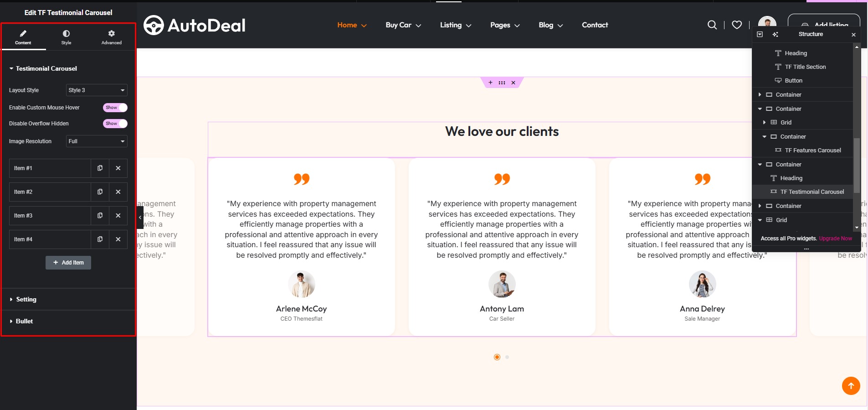The image size is (868, 410).
Task: Open the Home menu
Action: (x=352, y=25)
